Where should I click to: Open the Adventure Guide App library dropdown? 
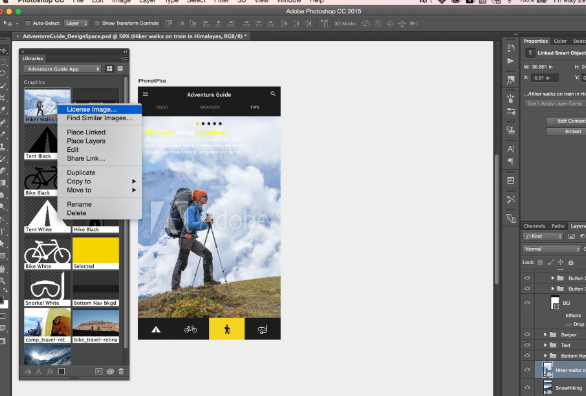pos(62,69)
